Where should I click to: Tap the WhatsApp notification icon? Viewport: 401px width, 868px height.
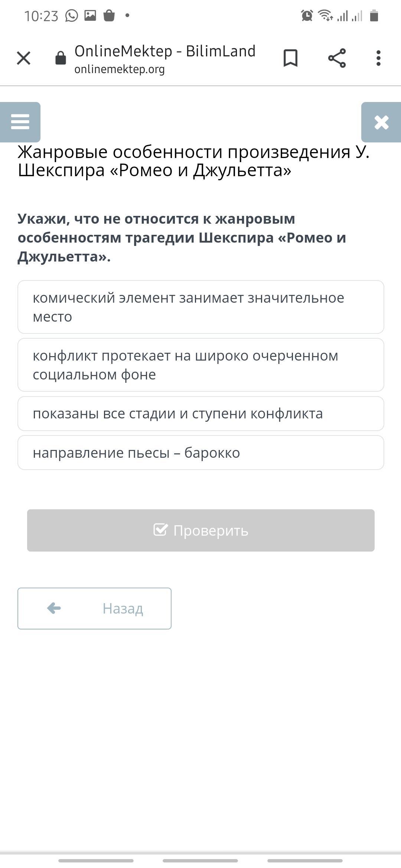tap(72, 16)
